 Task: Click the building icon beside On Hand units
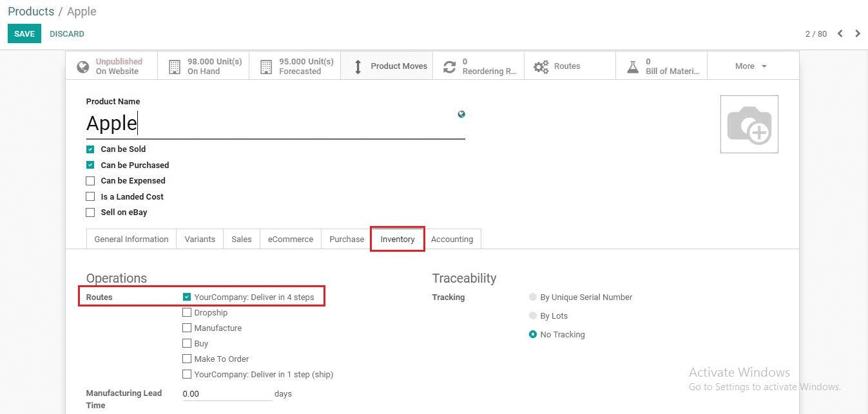click(x=174, y=66)
